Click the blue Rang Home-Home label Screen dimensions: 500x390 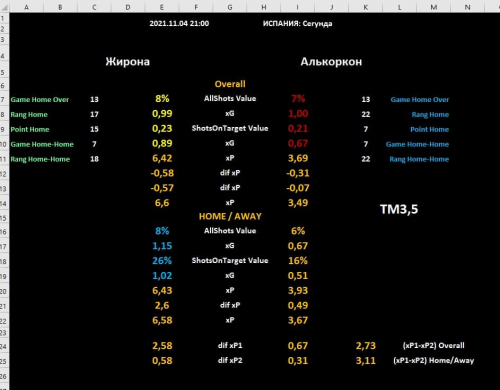click(x=419, y=159)
